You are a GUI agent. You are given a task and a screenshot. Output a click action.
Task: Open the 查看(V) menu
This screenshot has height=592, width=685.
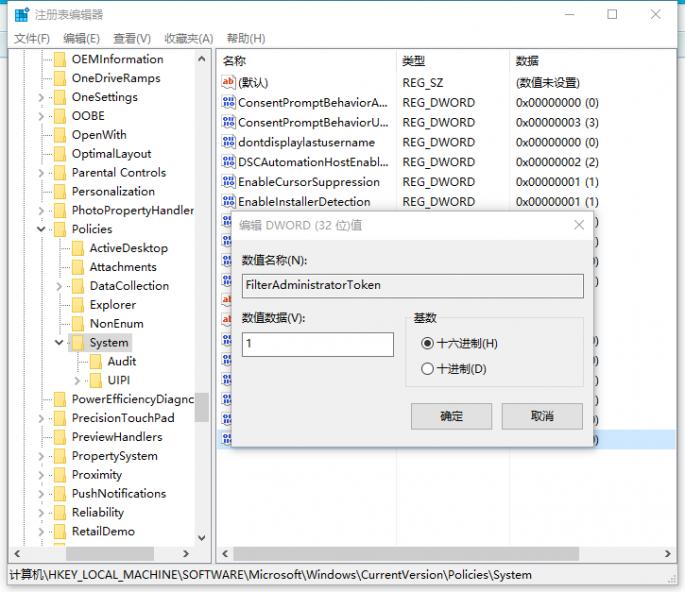coord(132,38)
